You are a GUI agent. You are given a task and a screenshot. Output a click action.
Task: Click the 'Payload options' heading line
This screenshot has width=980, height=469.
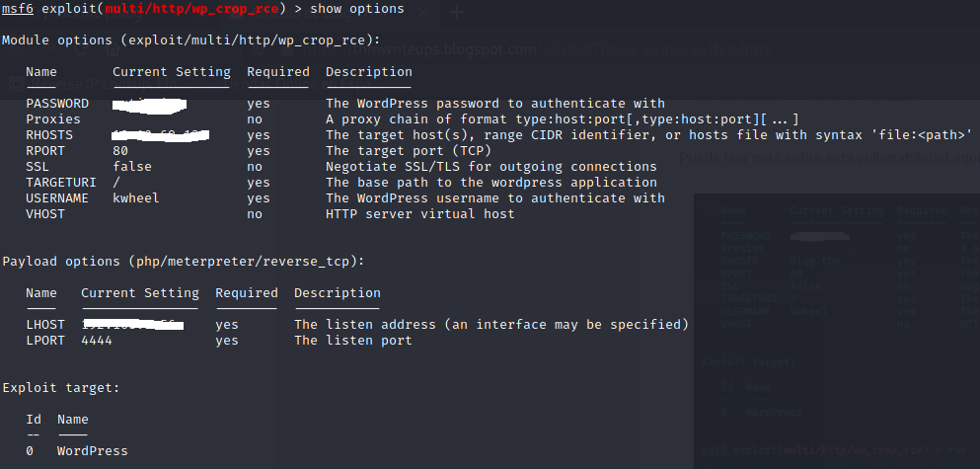point(184,262)
